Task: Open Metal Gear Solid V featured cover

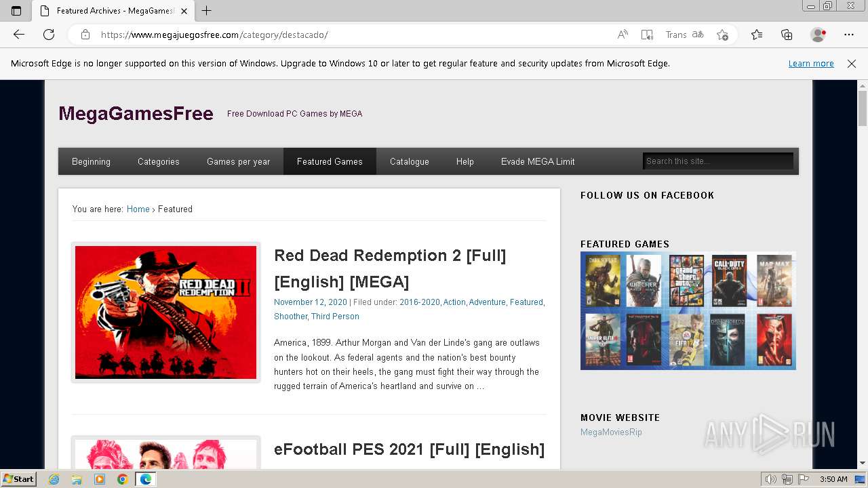Action: pyautogui.click(x=644, y=340)
